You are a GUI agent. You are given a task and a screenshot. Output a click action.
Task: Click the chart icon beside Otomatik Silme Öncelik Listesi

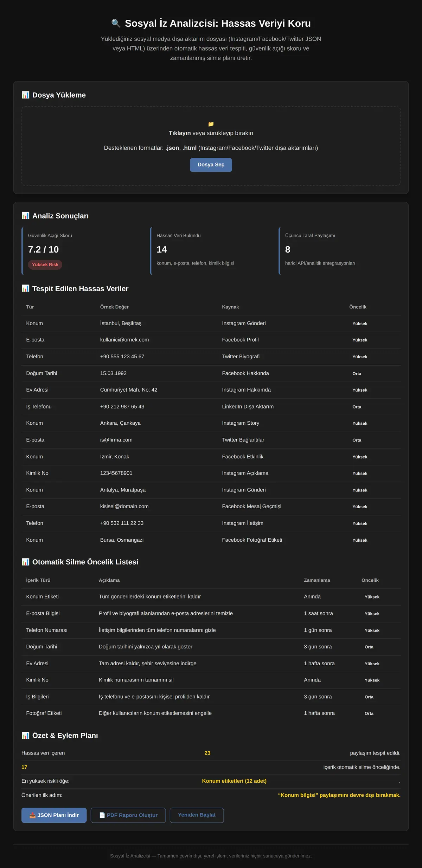(26, 562)
